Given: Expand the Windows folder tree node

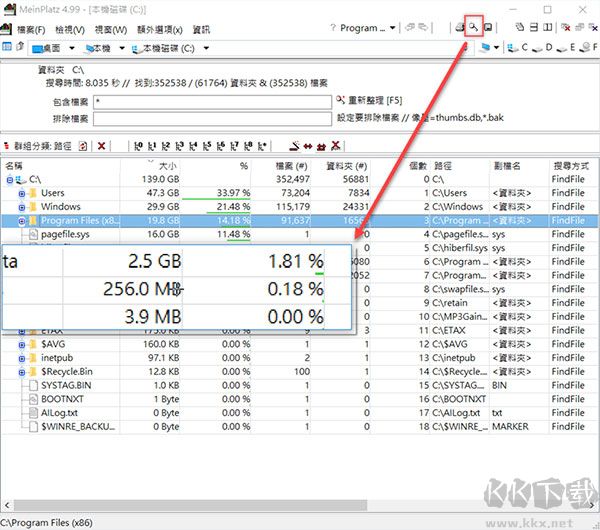Looking at the screenshot, I should (x=22, y=207).
